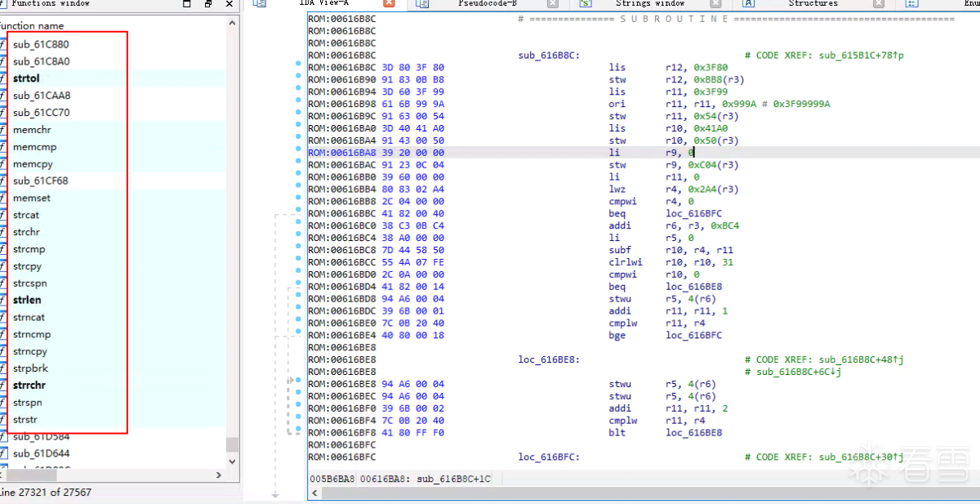Select strpbrk in the functions list
980x504 pixels.
pos(30,368)
